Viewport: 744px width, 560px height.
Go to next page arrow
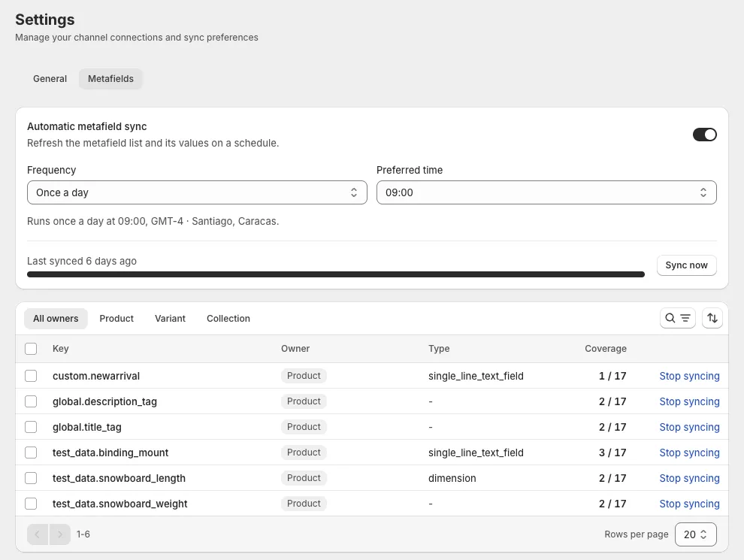click(x=60, y=534)
